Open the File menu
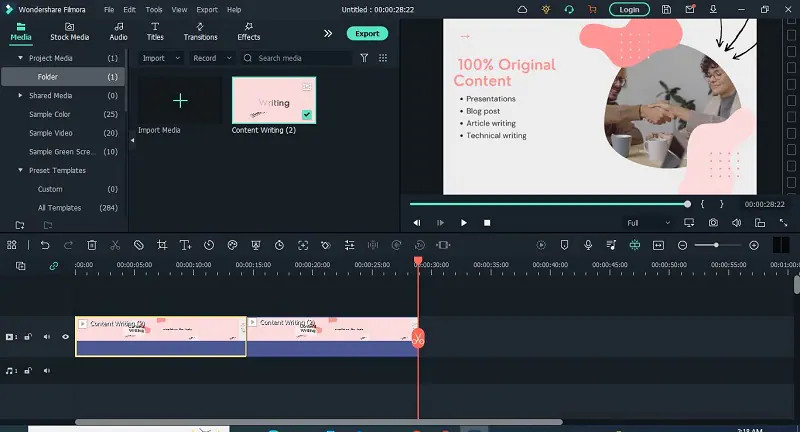Viewport: 800px width, 432px height. pyautogui.click(x=109, y=10)
